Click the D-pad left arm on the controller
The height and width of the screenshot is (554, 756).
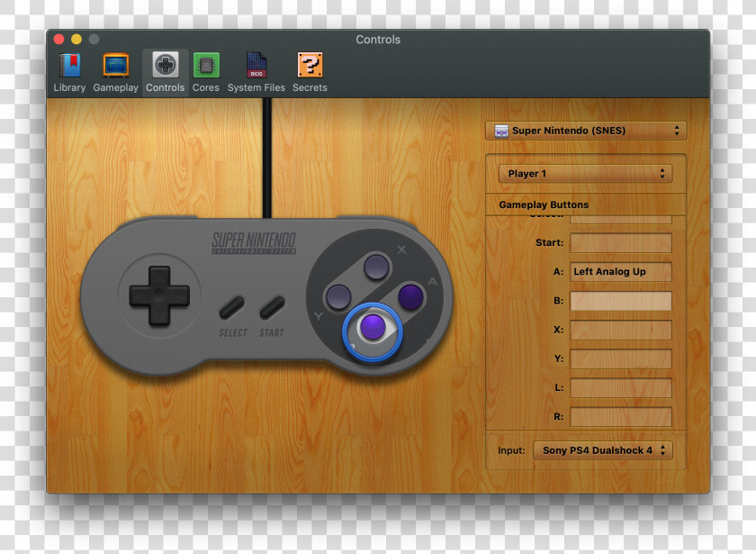tap(139, 295)
